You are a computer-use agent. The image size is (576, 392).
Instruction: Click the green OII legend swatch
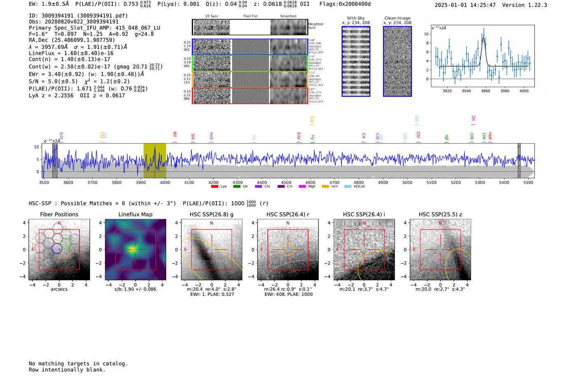point(237,186)
